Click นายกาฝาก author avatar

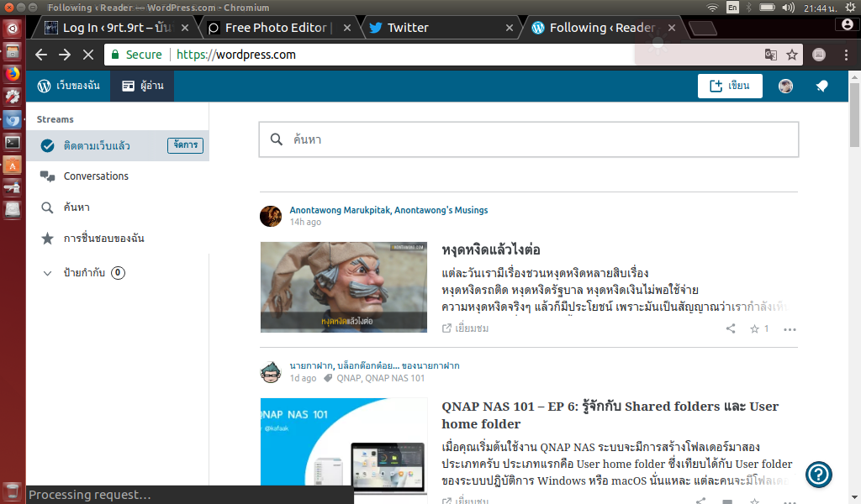[x=271, y=372]
